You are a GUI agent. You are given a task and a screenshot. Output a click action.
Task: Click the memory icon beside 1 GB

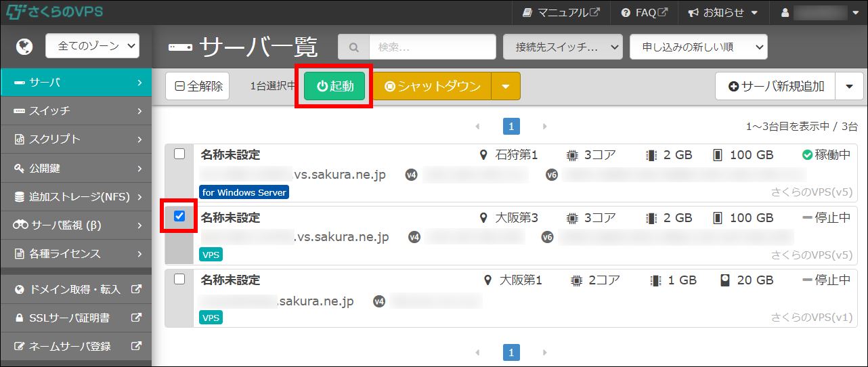[655, 280]
